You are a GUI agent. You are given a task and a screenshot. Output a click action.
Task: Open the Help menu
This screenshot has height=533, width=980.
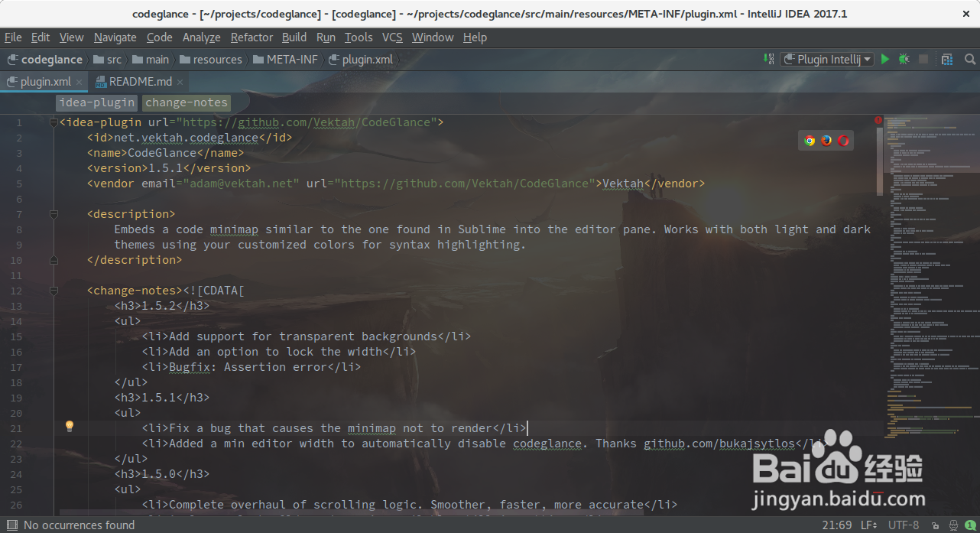tap(475, 37)
